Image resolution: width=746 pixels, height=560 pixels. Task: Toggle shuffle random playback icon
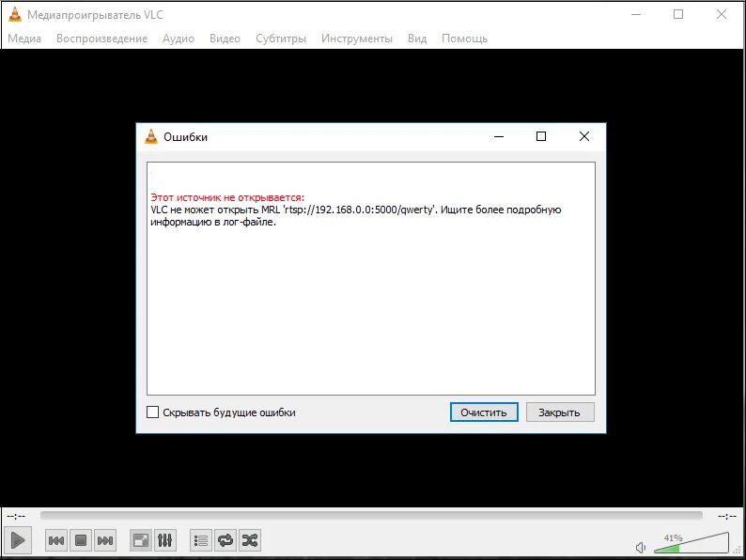250,540
